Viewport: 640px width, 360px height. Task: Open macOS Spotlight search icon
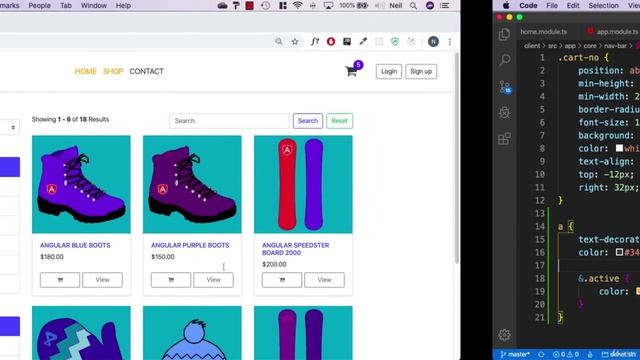click(413, 5)
